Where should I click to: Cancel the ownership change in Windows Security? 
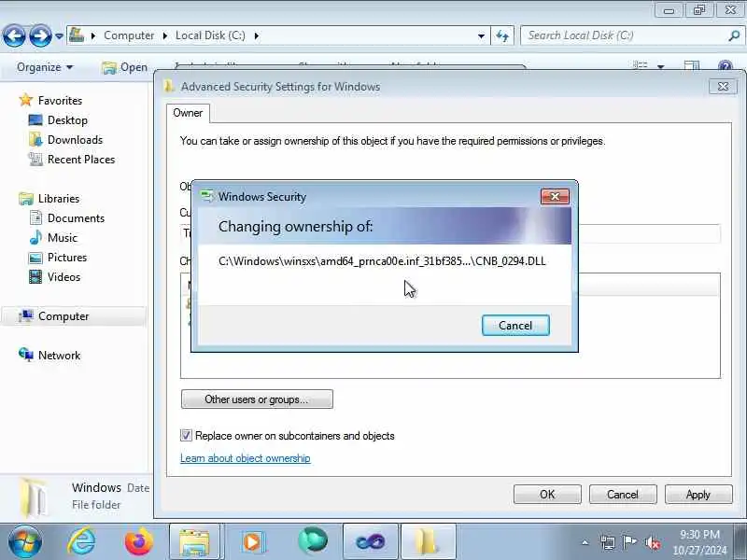click(x=515, y=325)
